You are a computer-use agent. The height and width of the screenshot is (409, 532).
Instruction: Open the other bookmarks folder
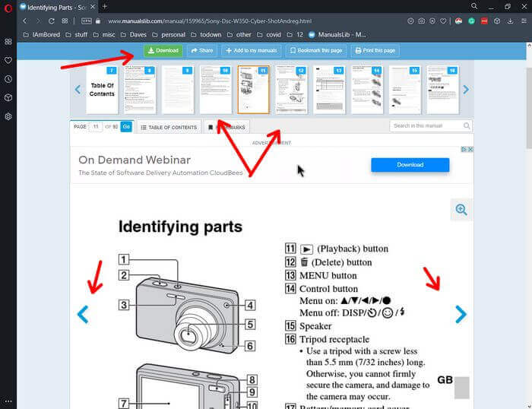(239, 35)
